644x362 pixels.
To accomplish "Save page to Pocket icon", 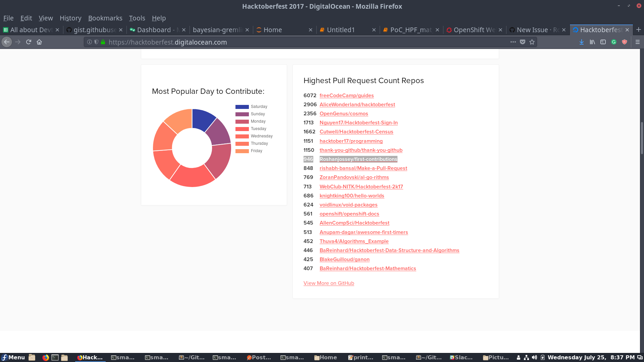I will point(522,42).
